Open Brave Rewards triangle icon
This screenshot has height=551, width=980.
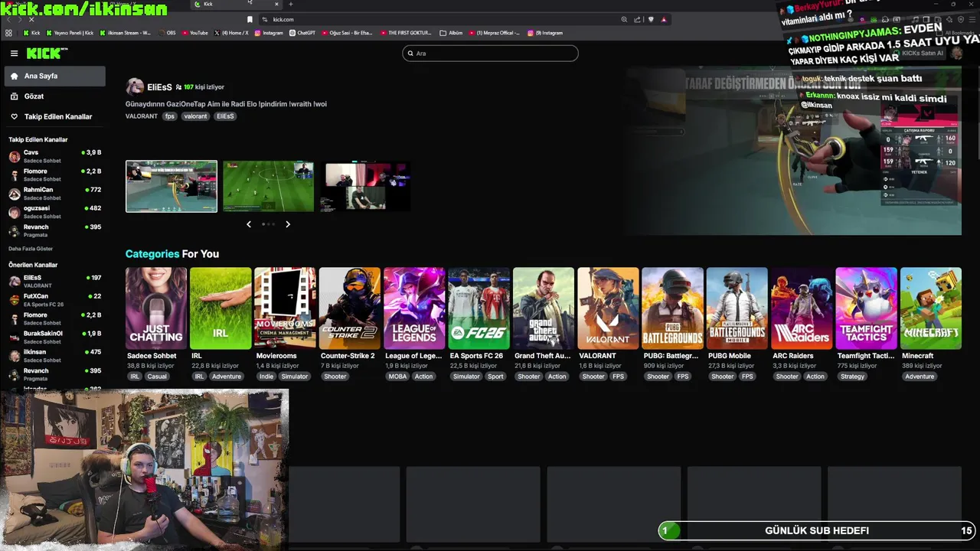(664, 19)
